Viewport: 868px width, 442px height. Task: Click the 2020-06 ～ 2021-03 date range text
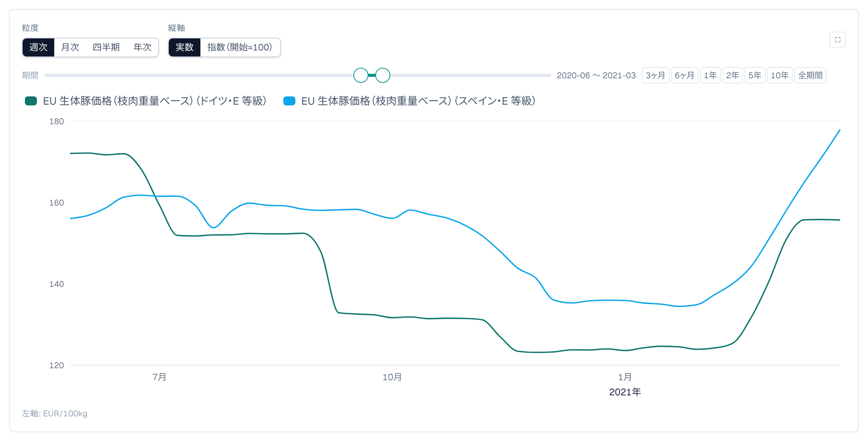click(596, 75)
